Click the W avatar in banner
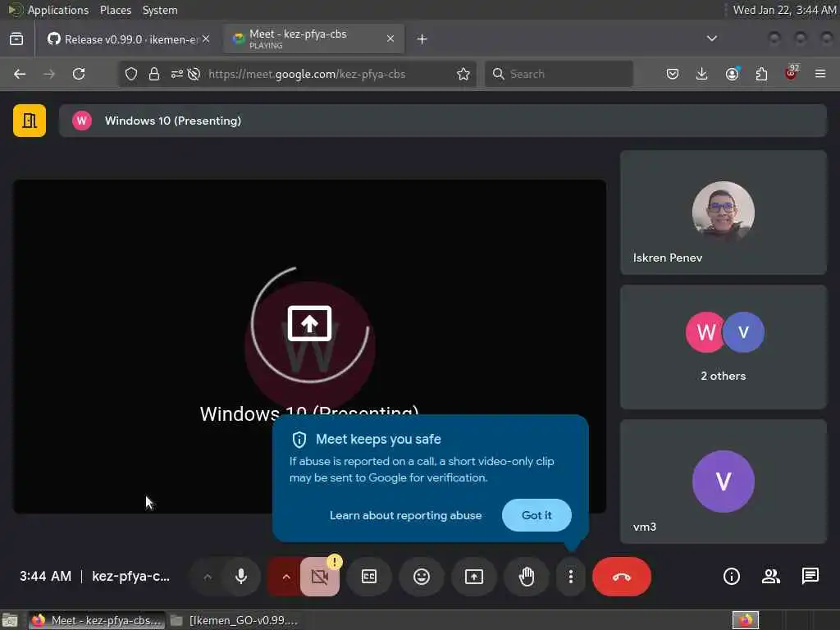The height and width of the screenshot is (630, 840). coord(82,121)
